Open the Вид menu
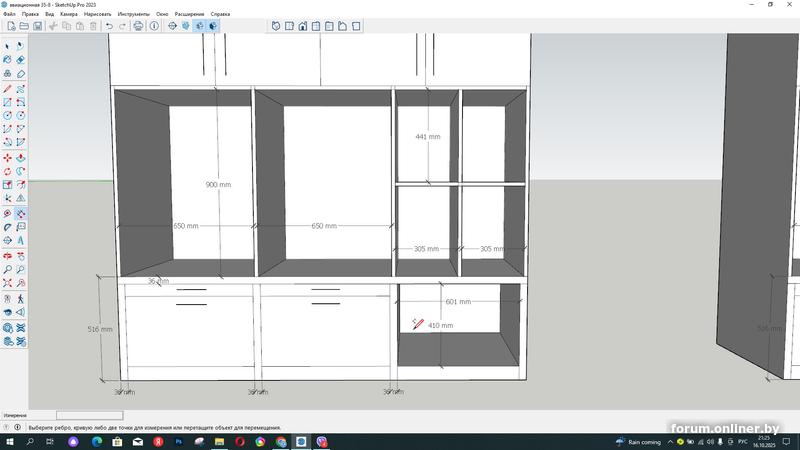This screenshot has width=800, height=450. pos(49,14)
